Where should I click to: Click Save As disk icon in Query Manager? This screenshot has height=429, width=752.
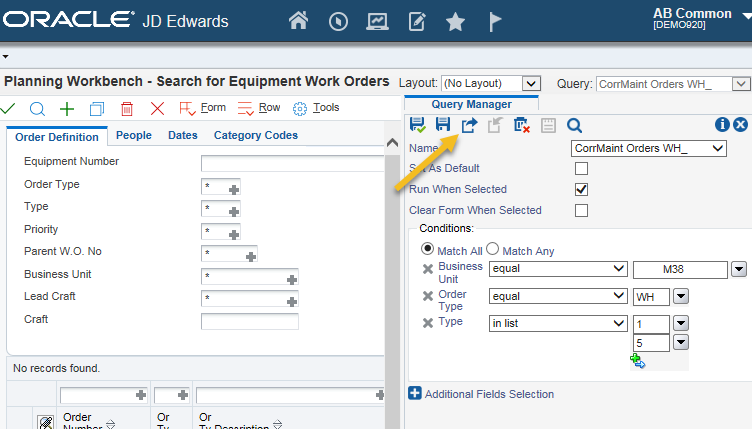point(443,125)
